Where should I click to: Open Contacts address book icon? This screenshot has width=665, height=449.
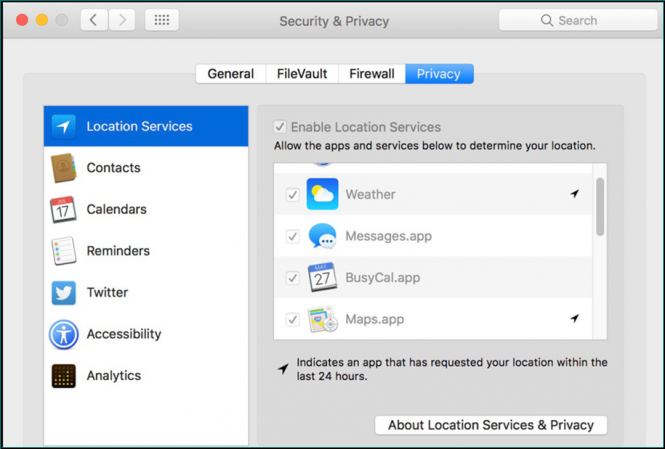pyautogui.click(x=64, y=168)
